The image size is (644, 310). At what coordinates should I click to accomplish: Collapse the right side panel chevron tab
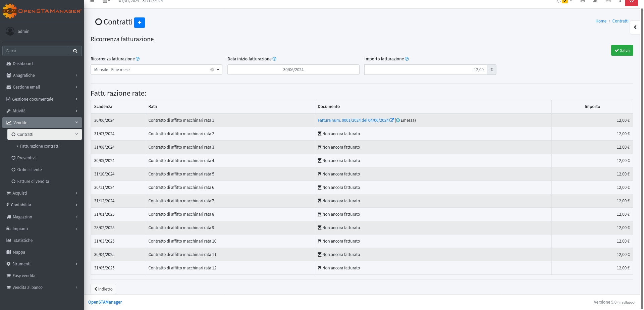pyautogui.click(x=635, y=28)
